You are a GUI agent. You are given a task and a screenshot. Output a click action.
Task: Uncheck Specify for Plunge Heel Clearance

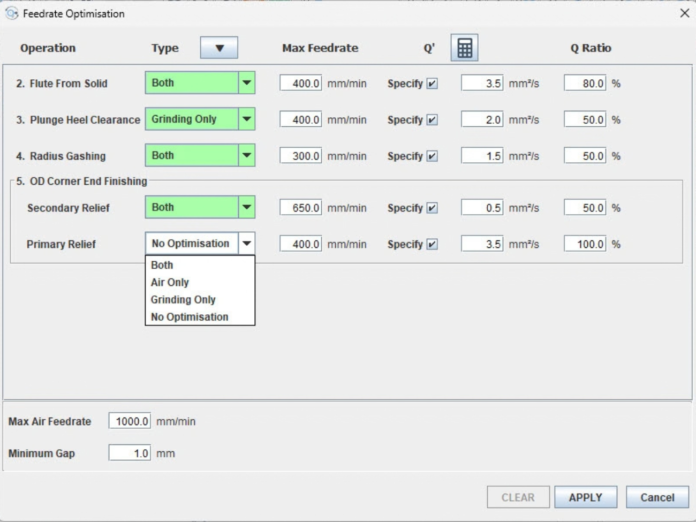coord(432,120)
